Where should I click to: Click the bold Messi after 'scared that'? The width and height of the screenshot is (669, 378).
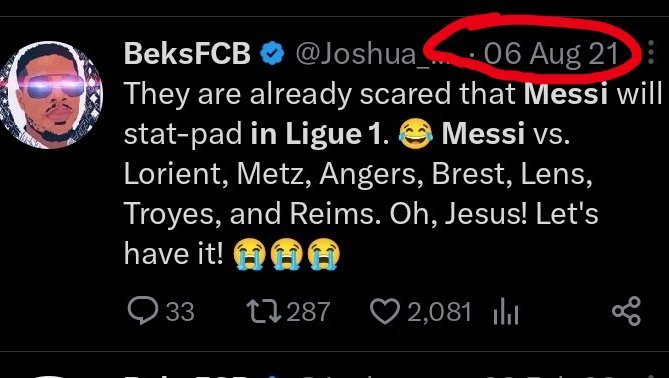point(566,93)
